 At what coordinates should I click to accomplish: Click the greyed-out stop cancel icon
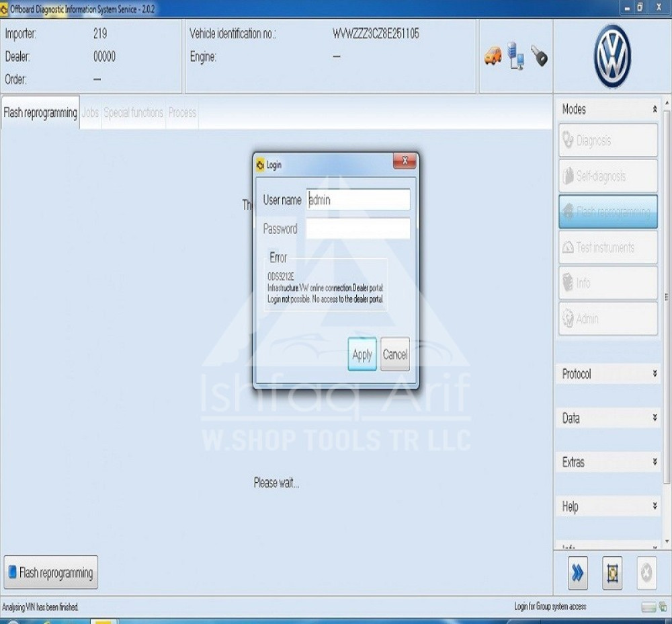pos(646,573)
